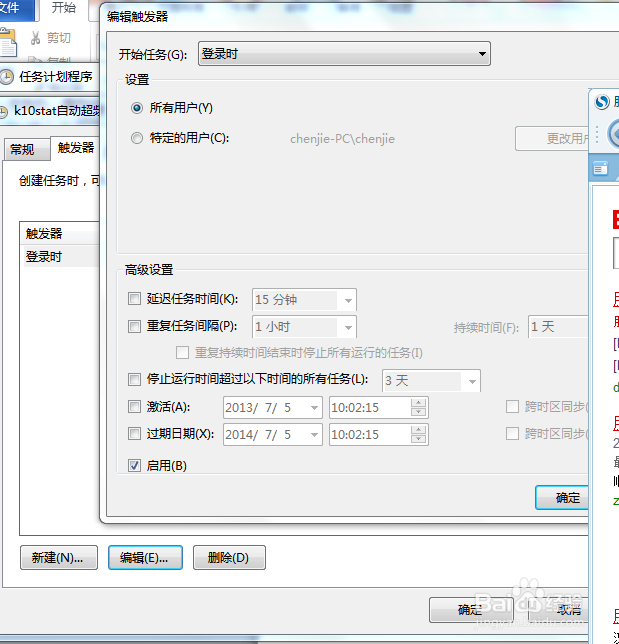
Task: Click 确定 in the task properties window
Action: [472, 610]
